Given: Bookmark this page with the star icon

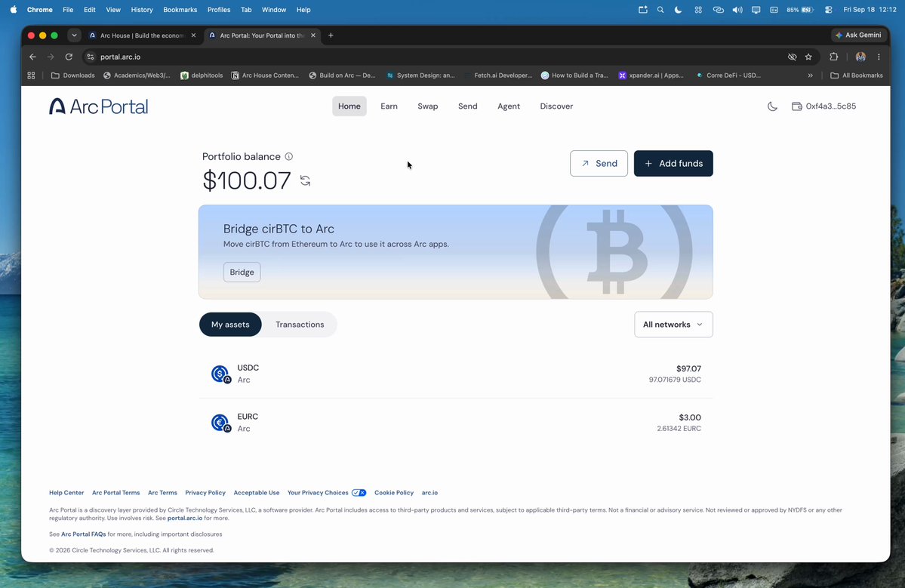Looking at the screenshot, I should point(808,57).
